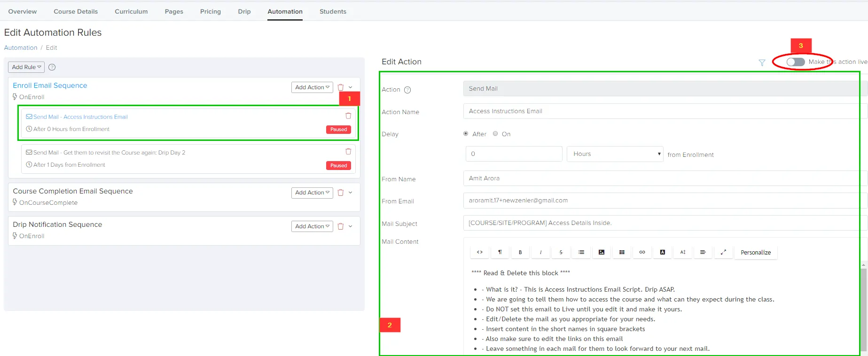Apply strikethrough formatting
The height and width of the screenshot is (356, 868).
pos(561,252)
